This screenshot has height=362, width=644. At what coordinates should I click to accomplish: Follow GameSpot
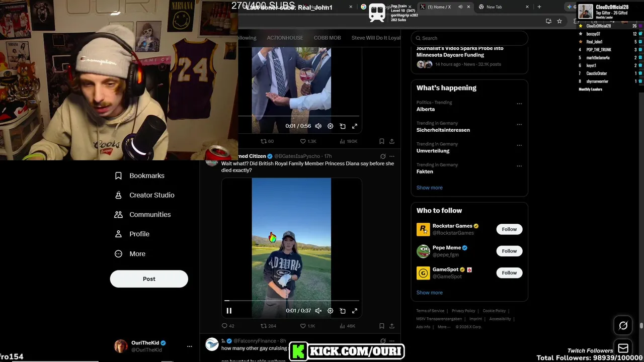point(509,273)
